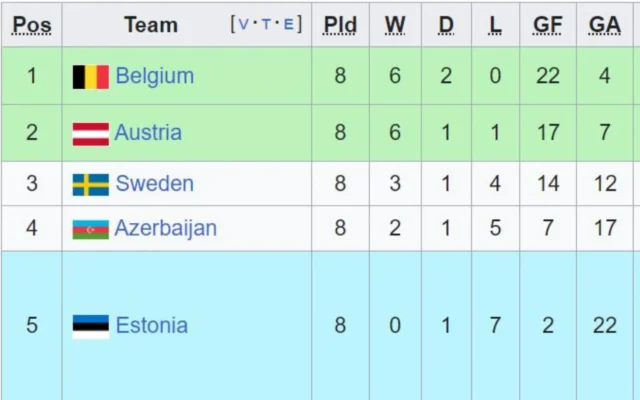Click the V view template link

(x=244, y=24)
